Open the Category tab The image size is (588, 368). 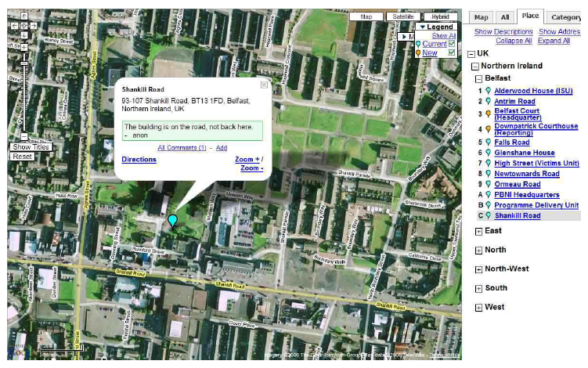pyautogui.click(x=565, y=16)
